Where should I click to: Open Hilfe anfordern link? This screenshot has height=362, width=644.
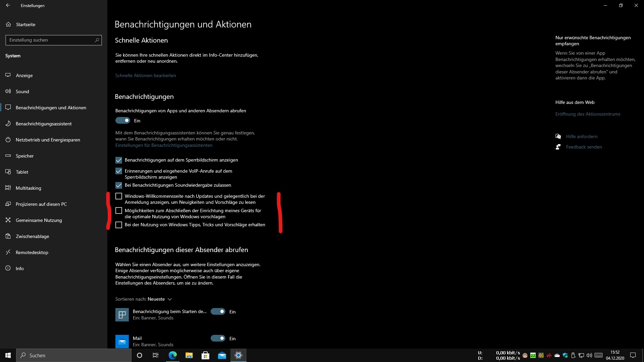(581, 136)
